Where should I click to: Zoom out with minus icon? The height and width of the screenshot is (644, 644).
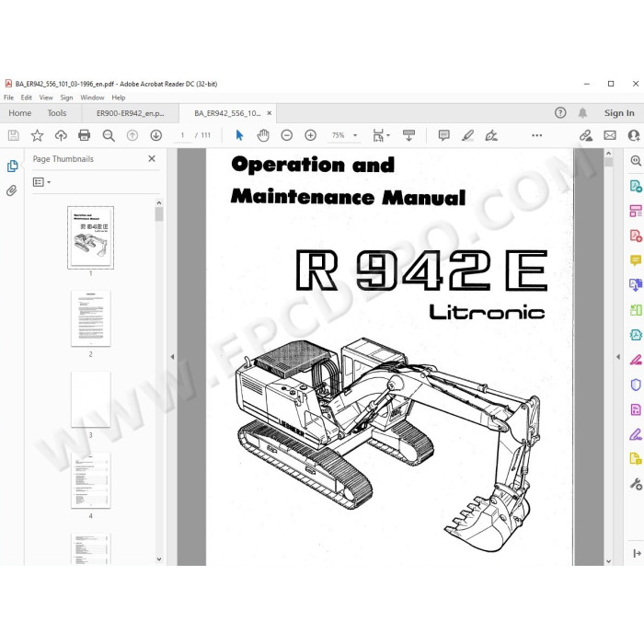[x=287, y=135]
